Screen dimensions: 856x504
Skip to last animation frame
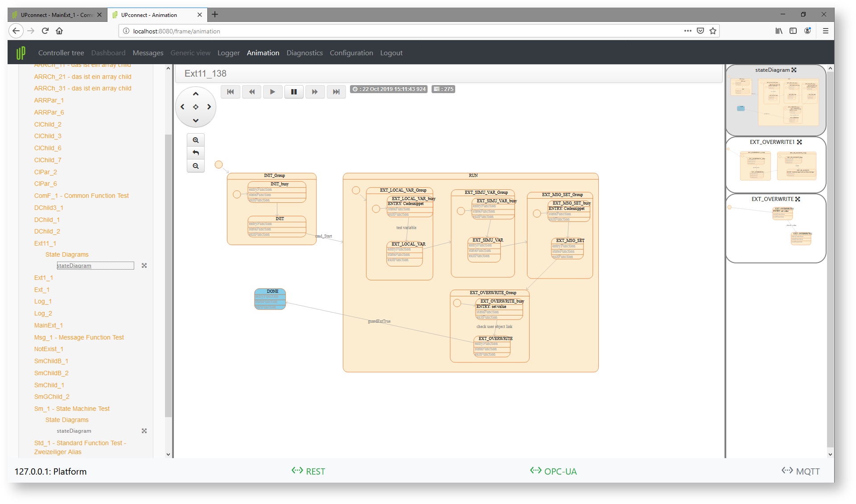[336, 92]
